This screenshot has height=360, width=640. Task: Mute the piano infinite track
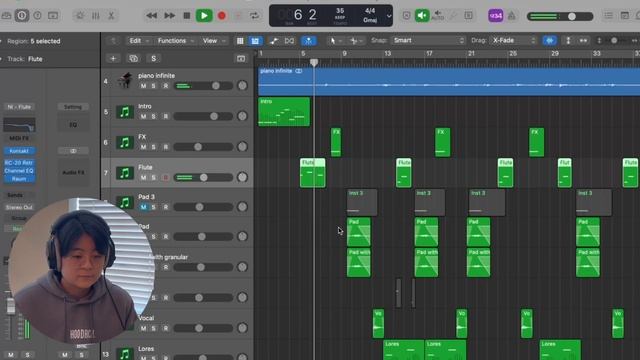pyautogui.click(x=143, y=86)
